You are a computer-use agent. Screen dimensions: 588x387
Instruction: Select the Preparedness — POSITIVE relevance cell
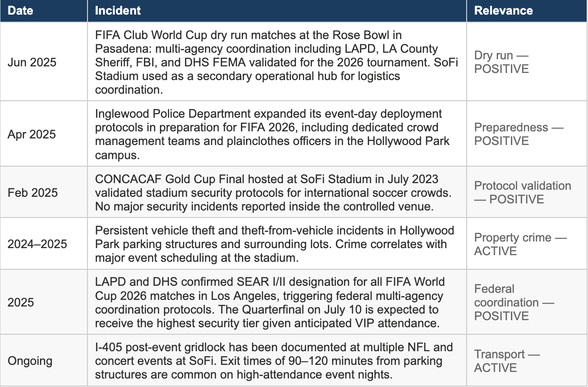click(519, 134)
